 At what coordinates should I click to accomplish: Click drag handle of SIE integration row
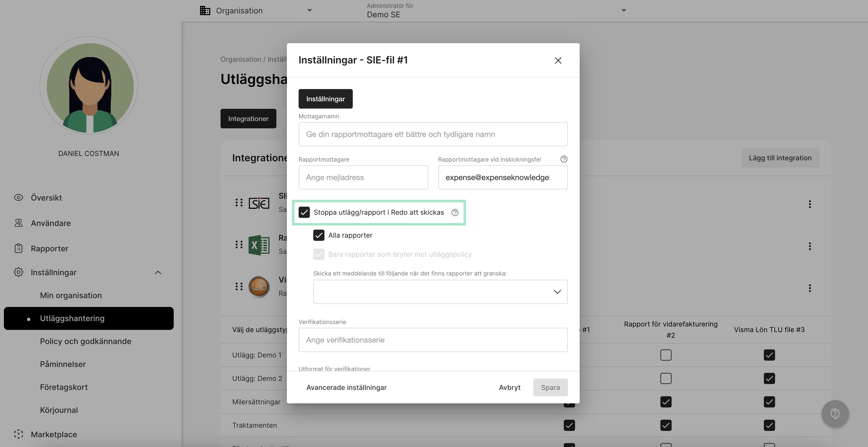click(239, 203)
